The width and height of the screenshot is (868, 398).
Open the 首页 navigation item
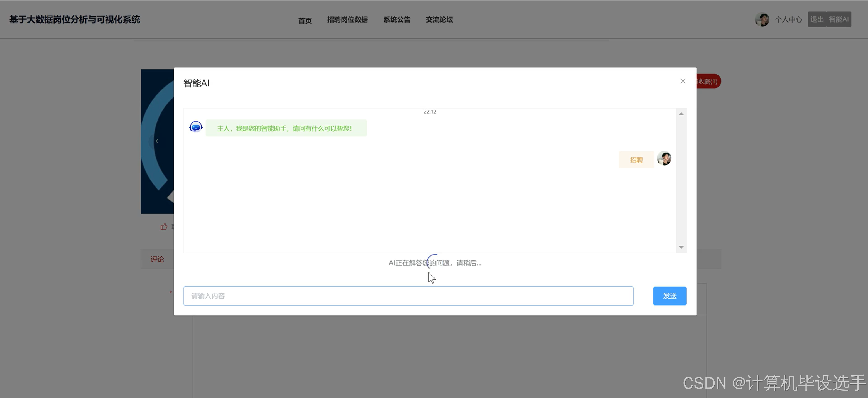305,20
